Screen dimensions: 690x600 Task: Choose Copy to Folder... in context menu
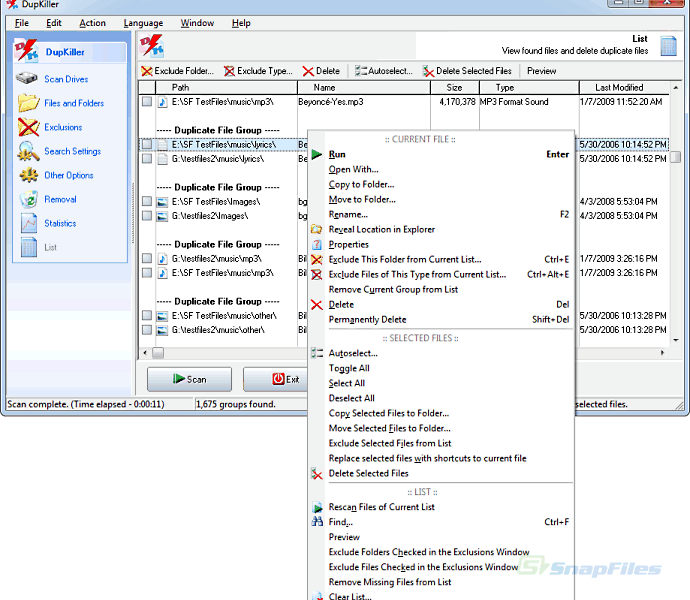tap(441, 184)
